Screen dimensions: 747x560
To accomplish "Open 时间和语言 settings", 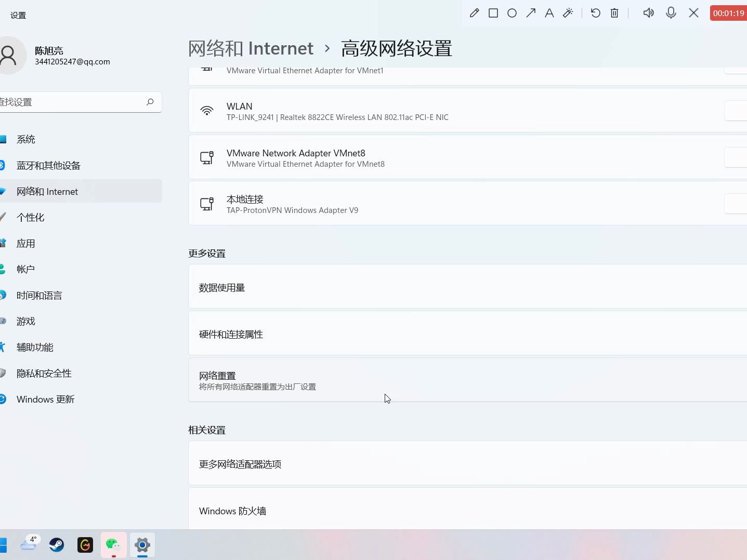I will 81,295.
